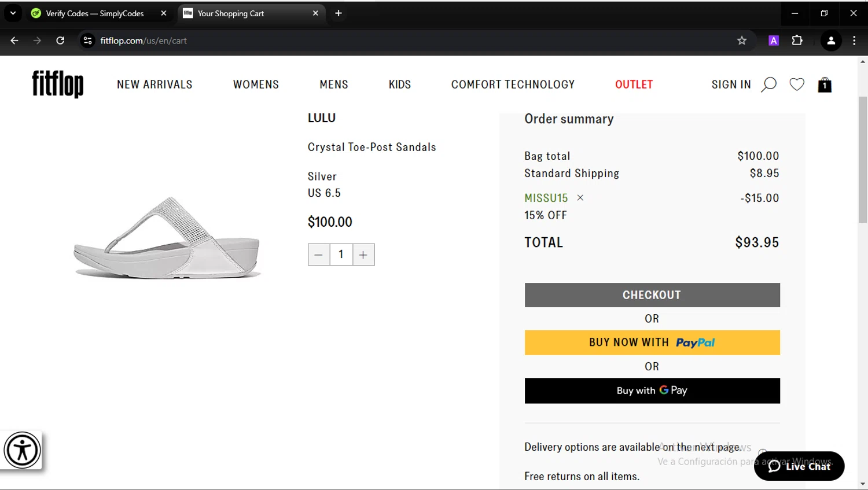The image size is (868, 490).
Task: Open the browser extensions puzzle icon
Action: (797, 40)
